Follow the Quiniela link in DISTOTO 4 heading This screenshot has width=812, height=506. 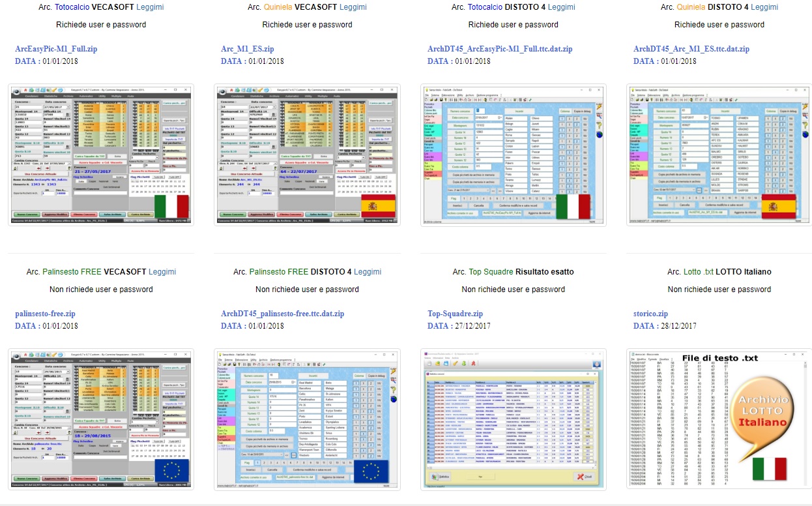coord(691,7)
